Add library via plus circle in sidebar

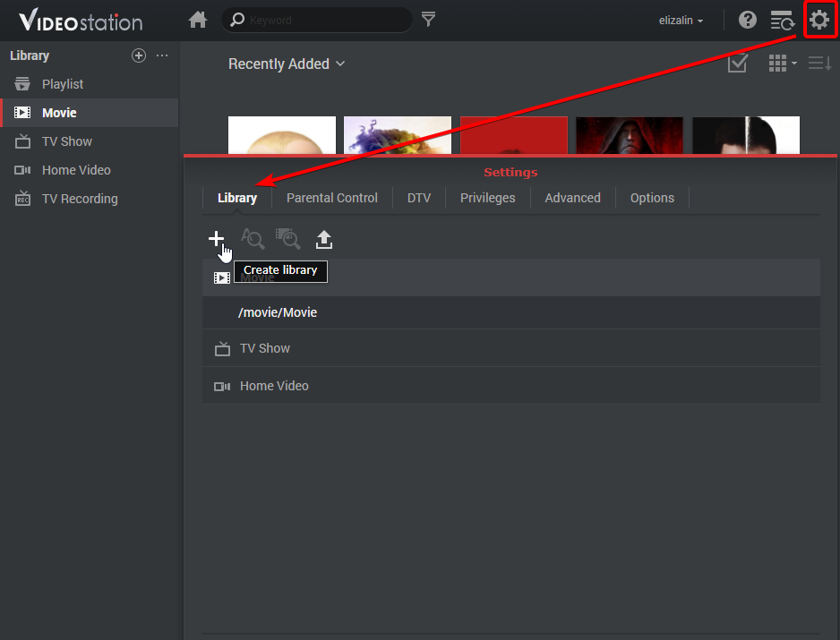click(x=139, y=55)
